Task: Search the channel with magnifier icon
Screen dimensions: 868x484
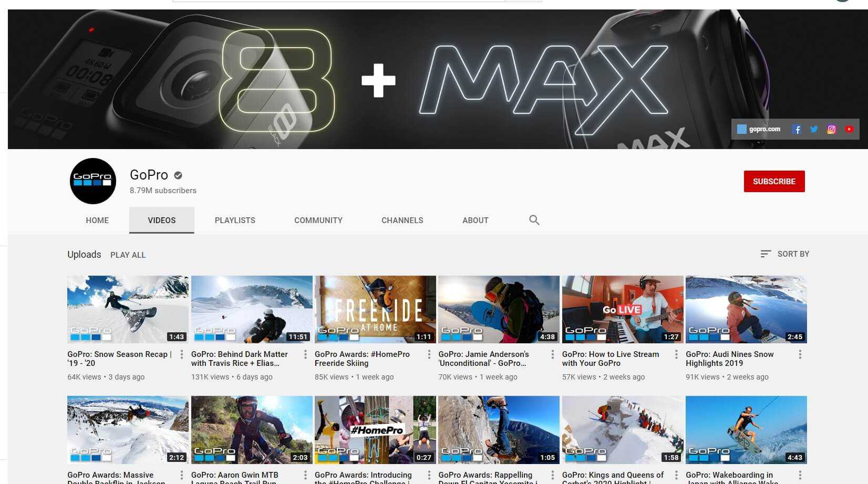Action: point(534,220)
